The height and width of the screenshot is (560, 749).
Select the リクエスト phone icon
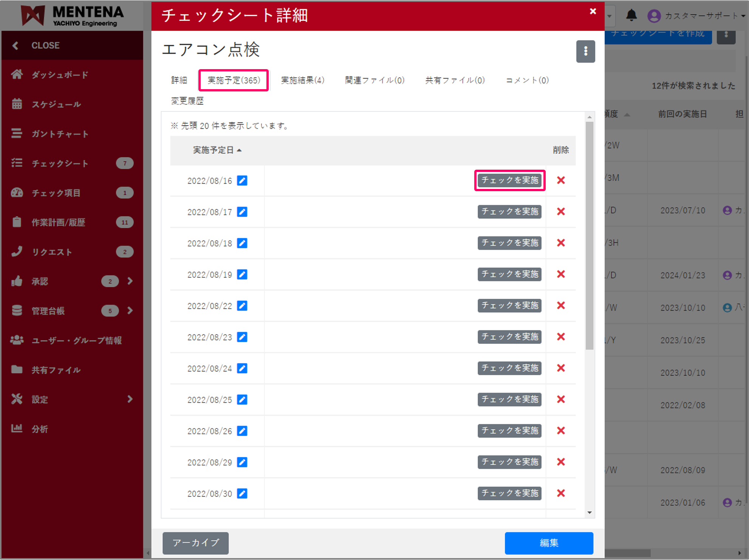pos(17,252)
